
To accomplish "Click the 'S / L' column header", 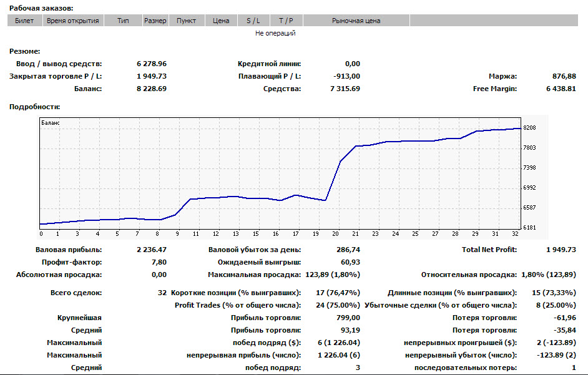I will (253, 21).
